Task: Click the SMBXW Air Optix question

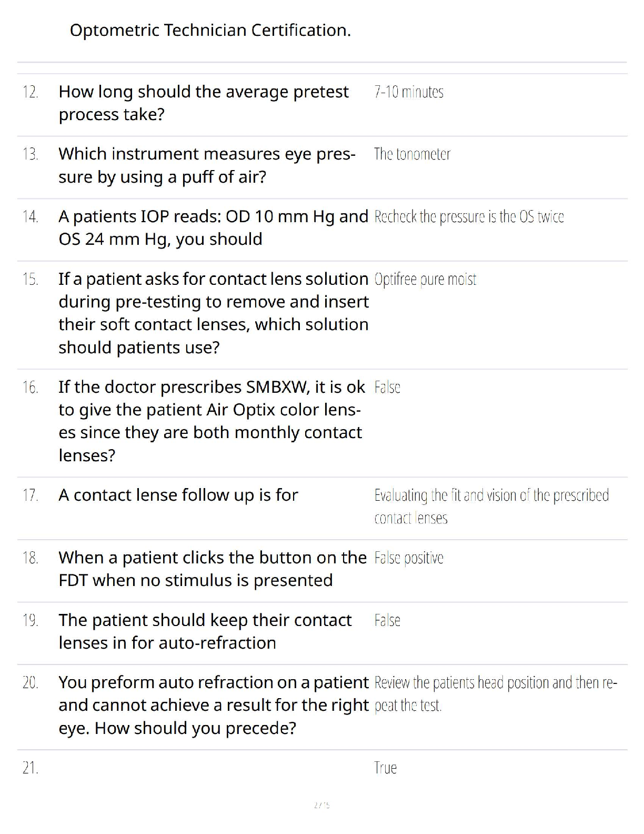Action: tap(211, 421)
